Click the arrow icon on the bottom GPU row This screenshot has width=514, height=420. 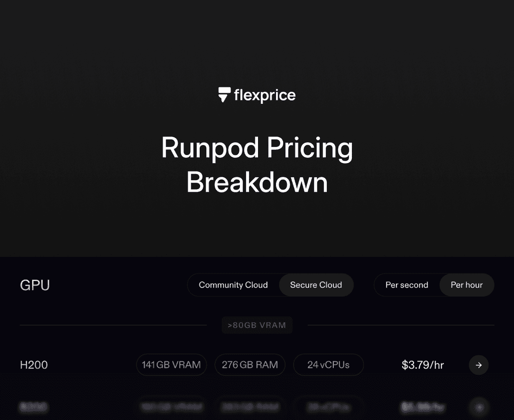478,406
